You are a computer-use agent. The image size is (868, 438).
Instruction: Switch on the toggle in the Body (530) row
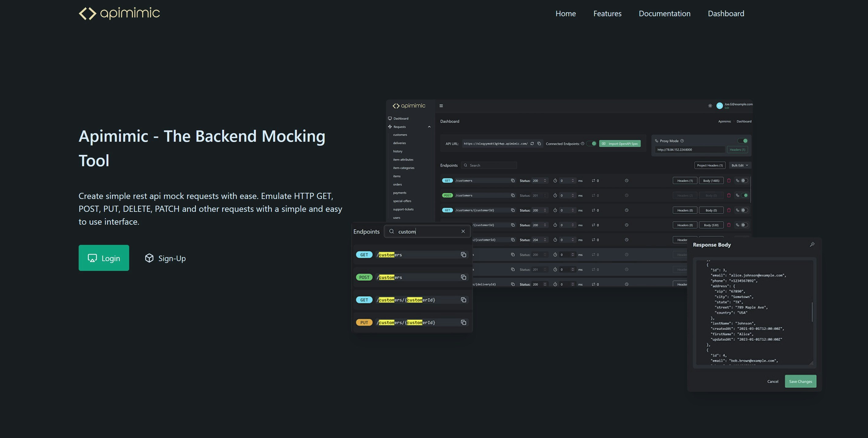[x=744, y=225]
